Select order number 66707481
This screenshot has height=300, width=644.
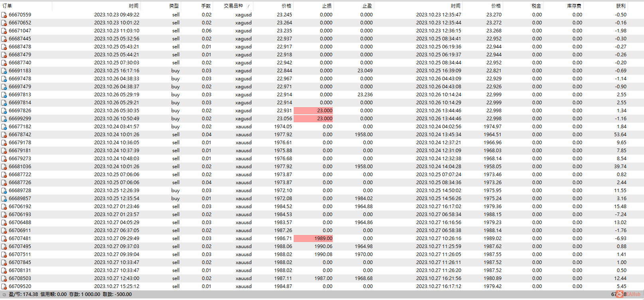20,238
